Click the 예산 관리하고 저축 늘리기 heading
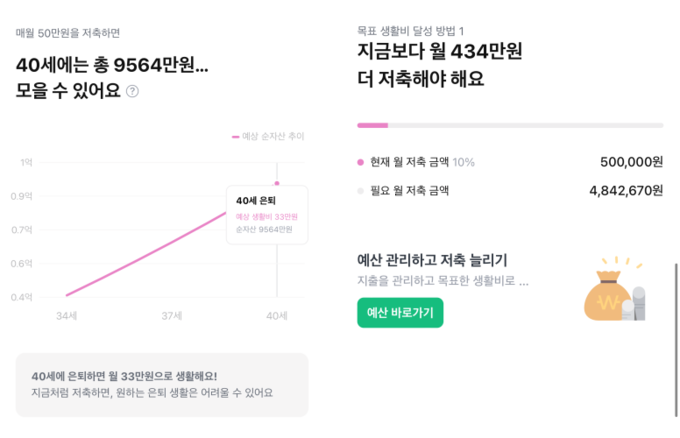680x438 pixels. 432,260
